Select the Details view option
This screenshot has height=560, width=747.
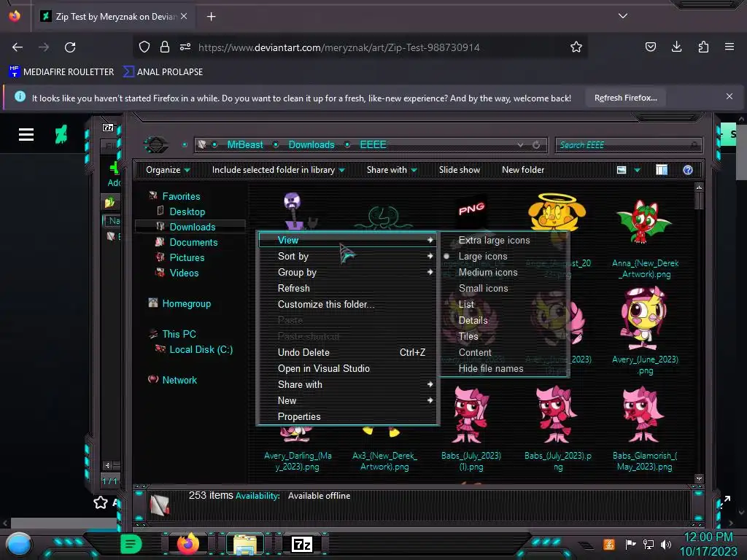coord(505,321)
